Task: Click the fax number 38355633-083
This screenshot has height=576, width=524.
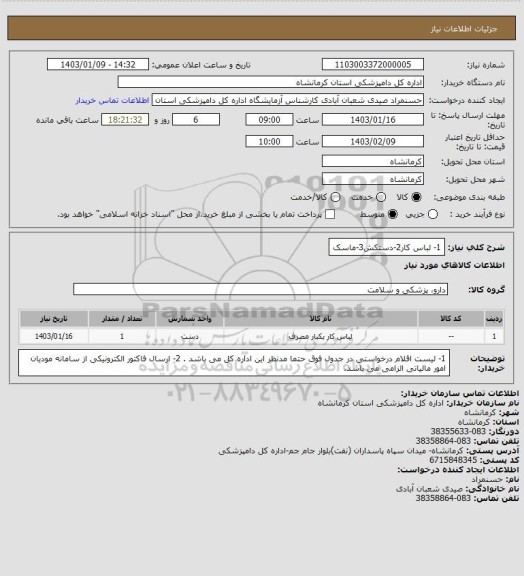Action: (458, 431)
